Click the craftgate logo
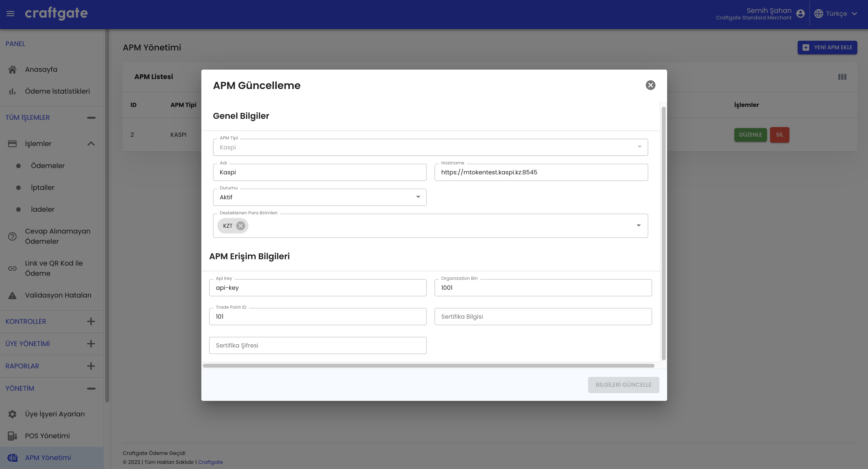The image size is (868, 469). 56,13
